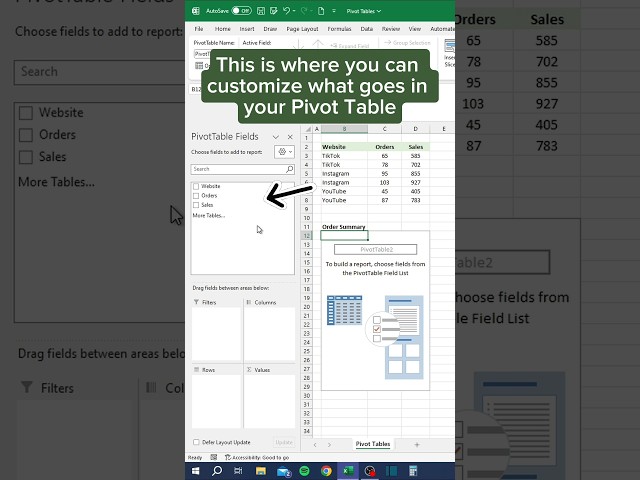Viewport: 640px width, 480px height.
Task: Click Group Selection in the ribbon
Action: [x=407, y=42]
